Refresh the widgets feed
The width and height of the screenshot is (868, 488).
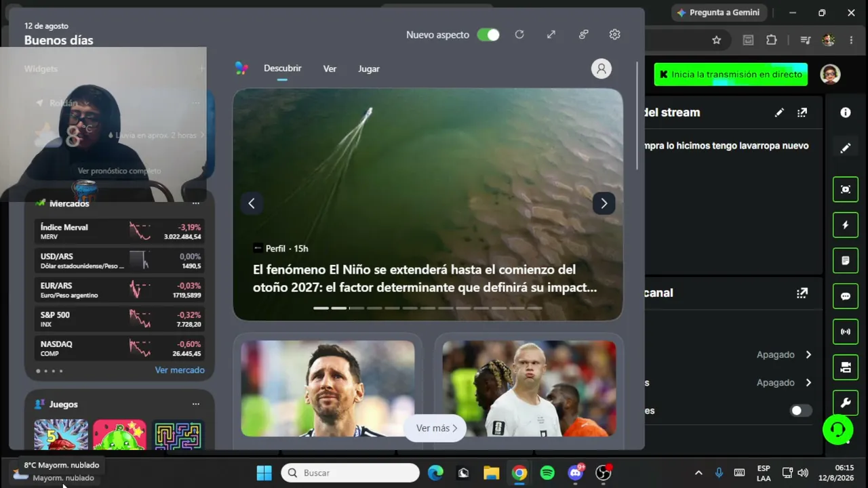pyautogui.click(x=519, y=35)
